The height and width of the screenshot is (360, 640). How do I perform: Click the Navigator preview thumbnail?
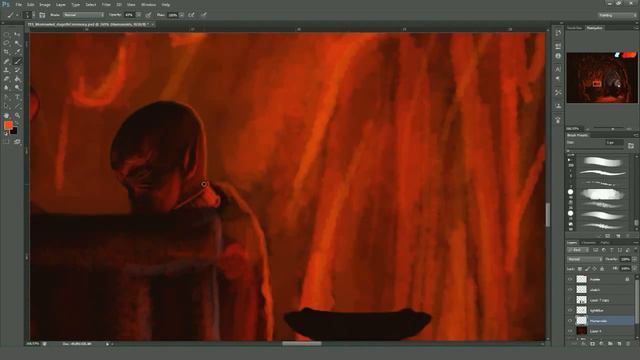coord(602,77)
